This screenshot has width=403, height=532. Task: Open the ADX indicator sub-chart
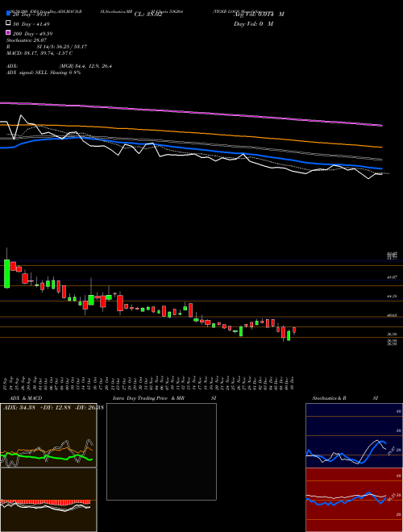[x=48, y=435]
